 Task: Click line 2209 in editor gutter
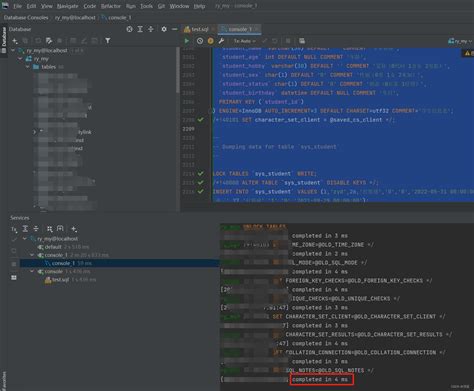(188, 129)
